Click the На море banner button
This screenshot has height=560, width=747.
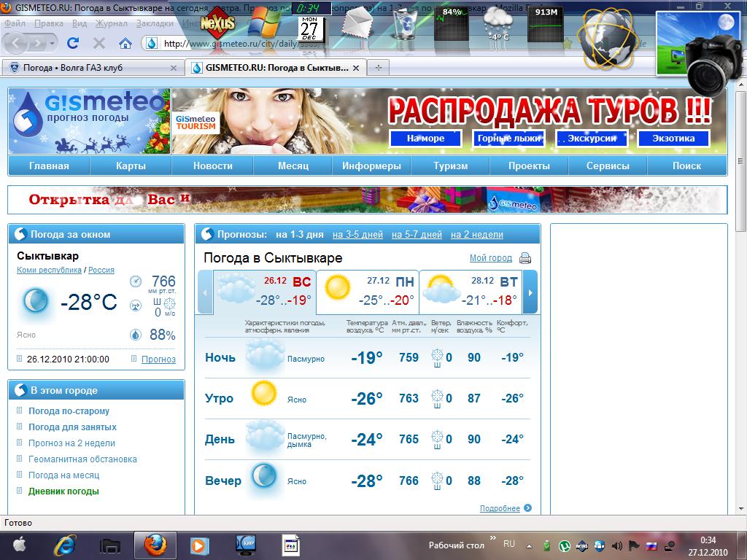[425, 139]
